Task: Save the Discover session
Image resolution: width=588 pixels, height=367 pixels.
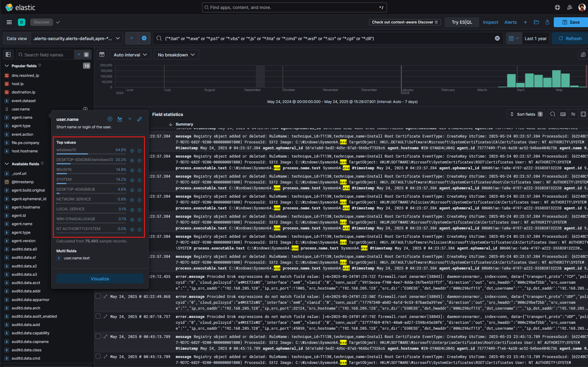Action: pos(571,22)
